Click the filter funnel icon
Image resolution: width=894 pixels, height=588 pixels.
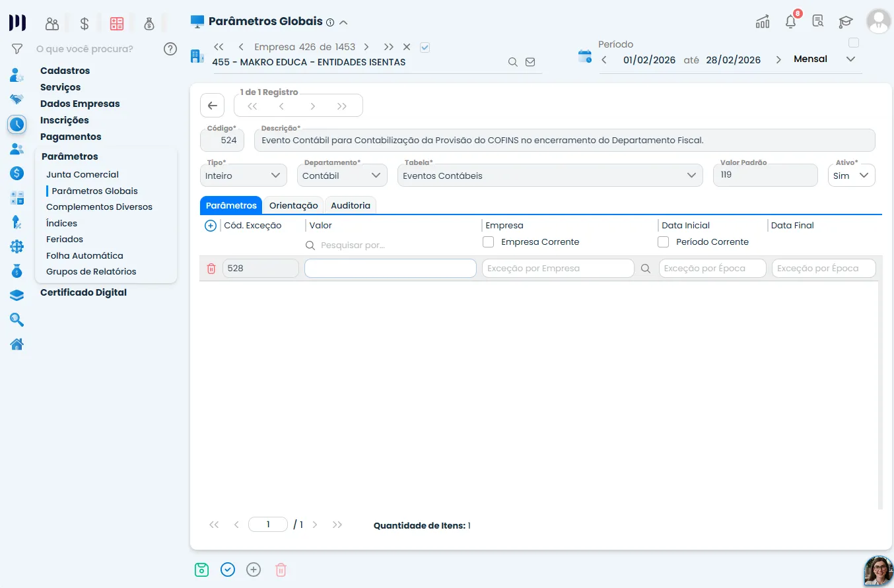coord(17,49)
